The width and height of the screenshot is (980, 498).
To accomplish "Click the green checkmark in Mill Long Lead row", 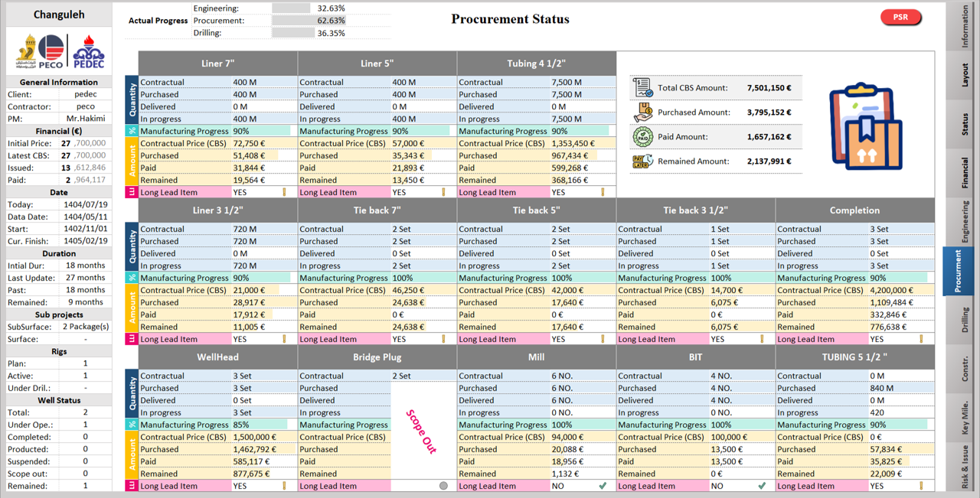I will (603, 486).
